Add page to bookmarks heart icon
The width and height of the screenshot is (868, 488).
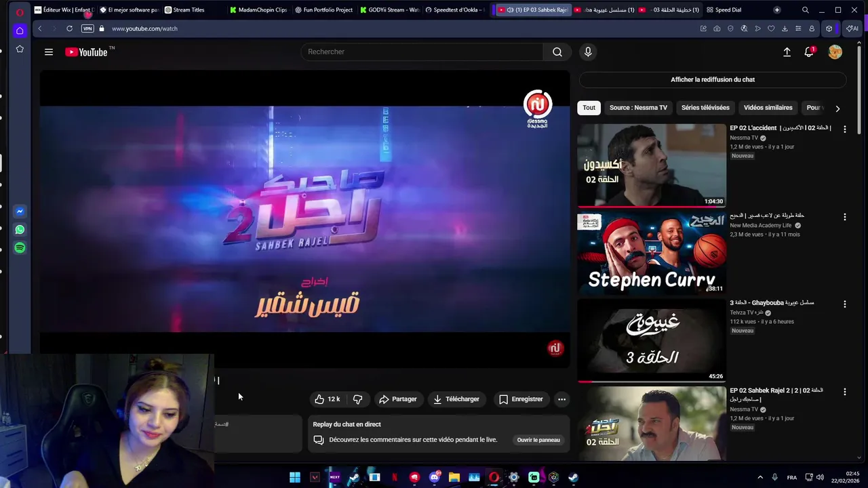coord(771,28)
